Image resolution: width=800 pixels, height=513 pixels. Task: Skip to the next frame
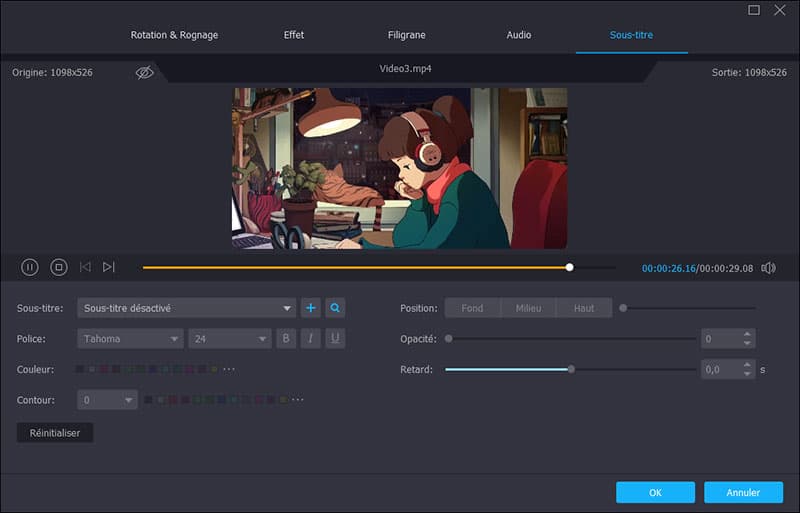109,267
